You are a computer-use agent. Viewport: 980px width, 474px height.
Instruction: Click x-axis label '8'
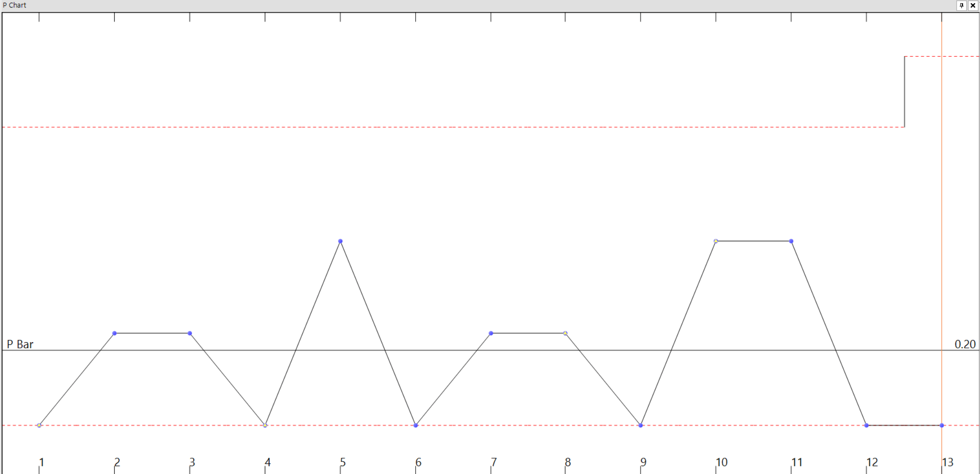click(568, 462)
